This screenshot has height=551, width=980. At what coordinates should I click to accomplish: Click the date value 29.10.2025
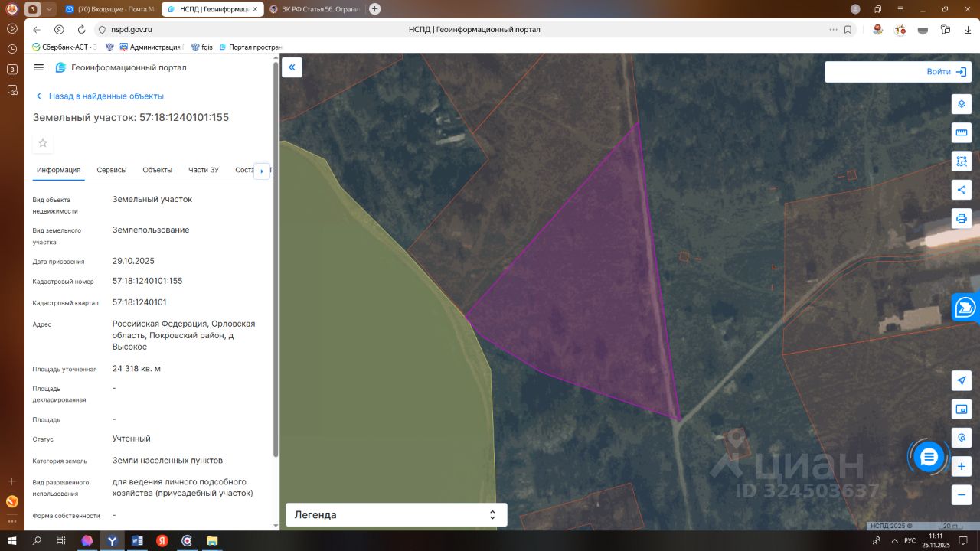point(133,261)
